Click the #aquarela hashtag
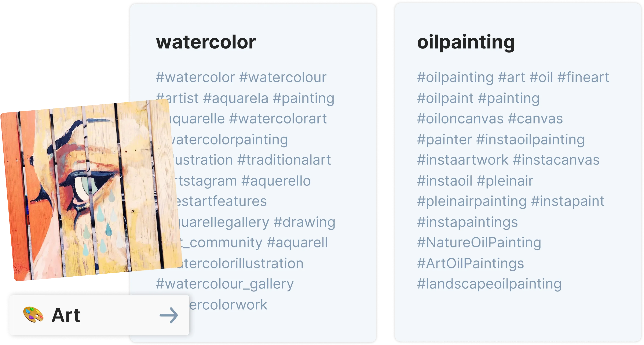 click(235, 98)
